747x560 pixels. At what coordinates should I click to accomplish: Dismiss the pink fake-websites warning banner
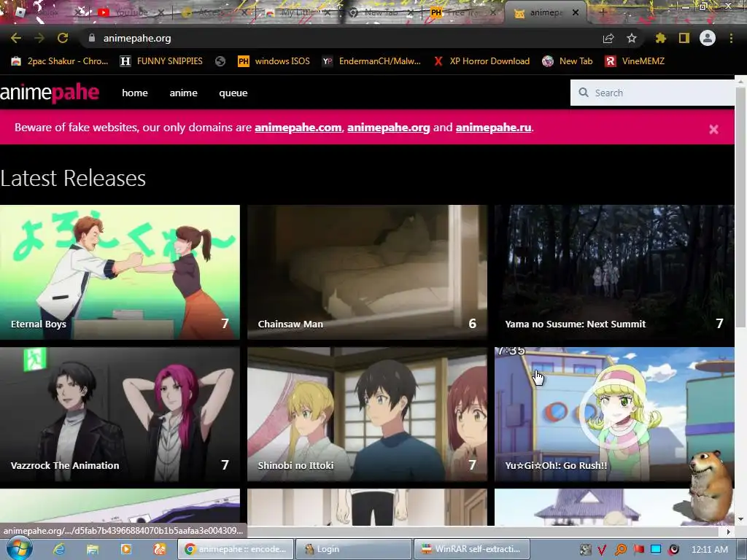click(713, 129)
